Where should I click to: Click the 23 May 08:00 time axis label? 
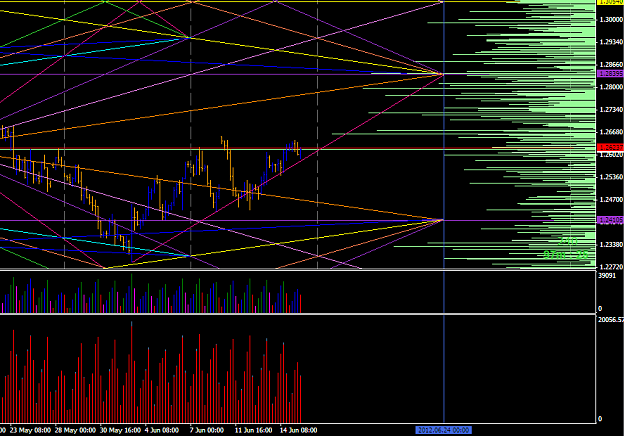coord(30,430)
